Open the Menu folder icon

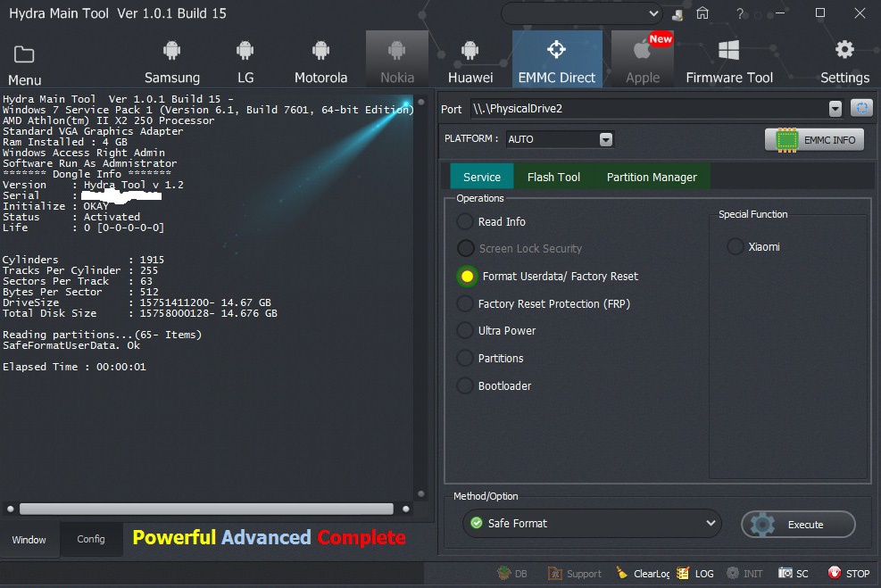pos(24,55)
